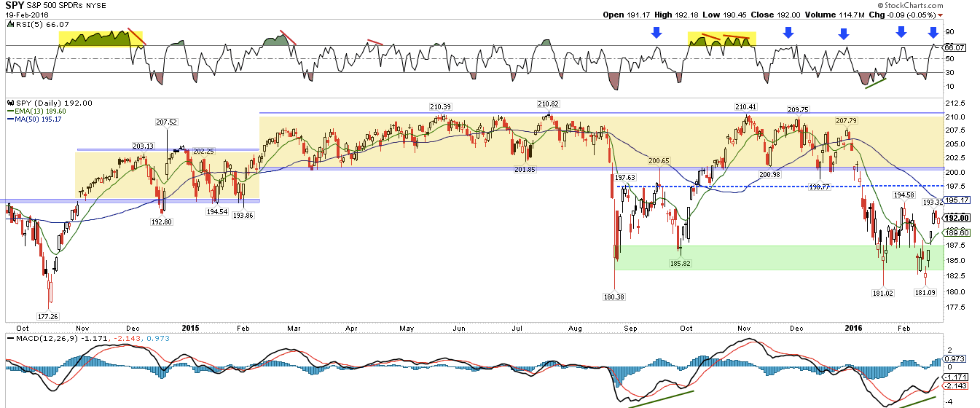The width and height of the screenshot is (980, 408).
Task: Click the 192.80 price label
Action: (161, 221)
